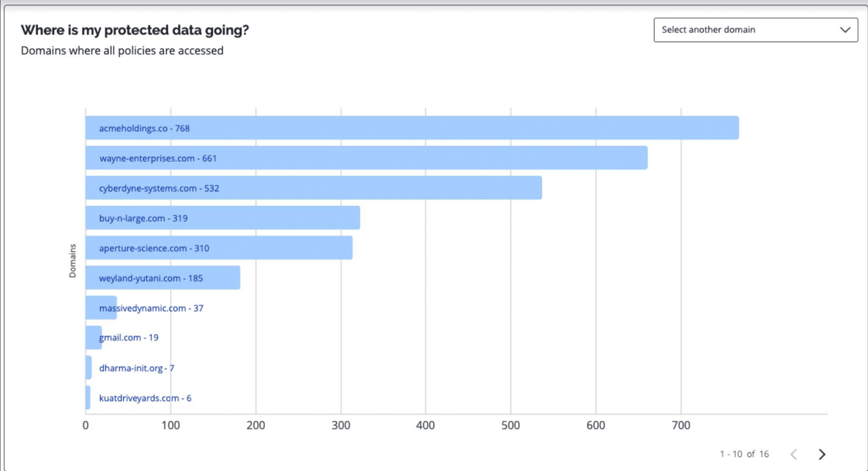Click the previous page arrow
This screenshot has width=868, height=471.
coord(794,454)
